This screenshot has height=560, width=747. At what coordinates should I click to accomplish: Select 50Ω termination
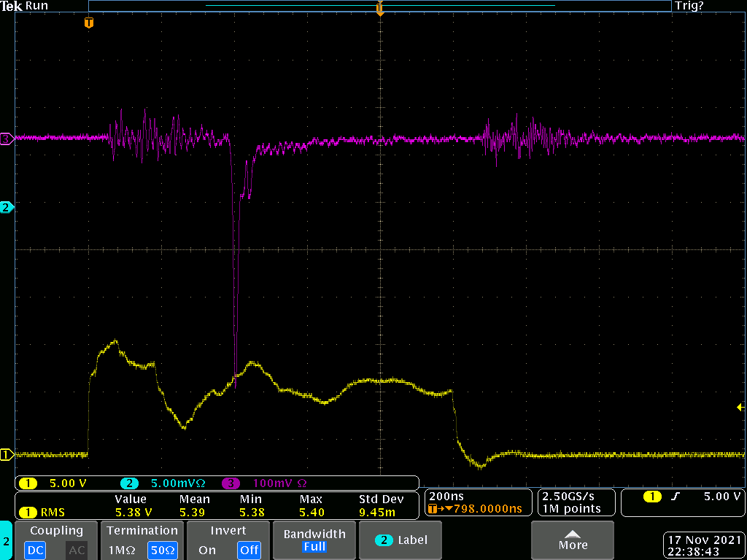(x=162, y=550)
